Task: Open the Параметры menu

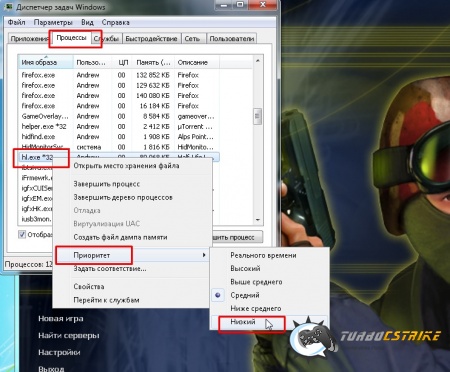Action: tap(53, 22)
